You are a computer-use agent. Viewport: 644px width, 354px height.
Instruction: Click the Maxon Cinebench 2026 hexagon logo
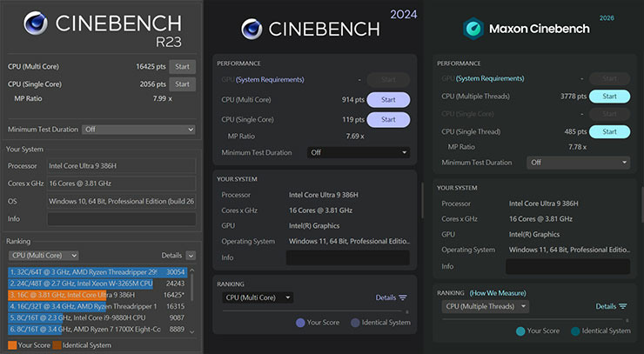(x=473, y=29)
